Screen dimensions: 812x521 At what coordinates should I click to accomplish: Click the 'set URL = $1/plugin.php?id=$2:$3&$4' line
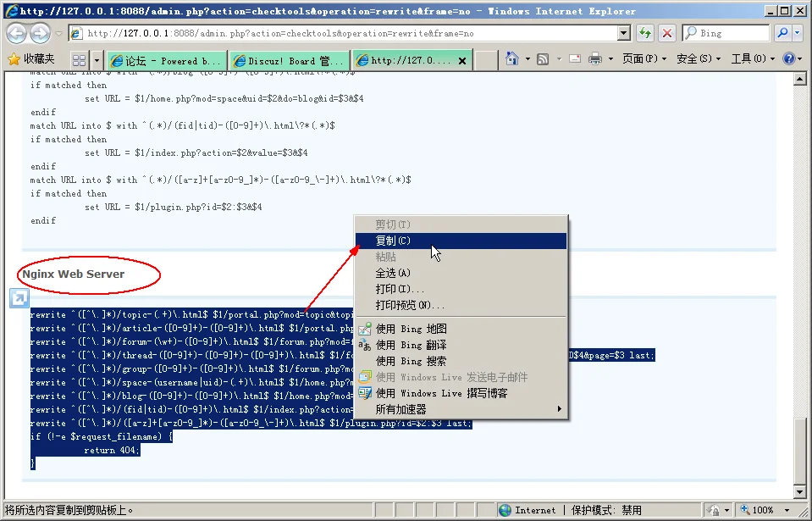click(174, 207)
